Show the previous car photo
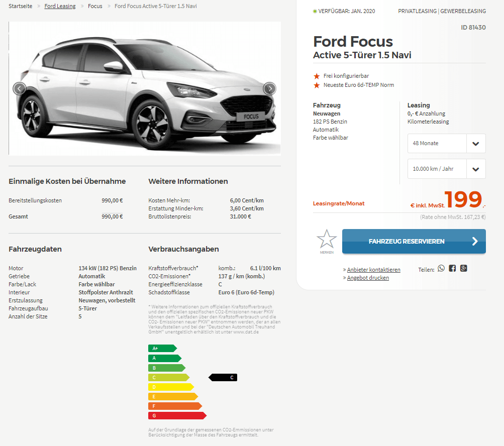Viewport: 504px width, 446px height. [19, 88]
